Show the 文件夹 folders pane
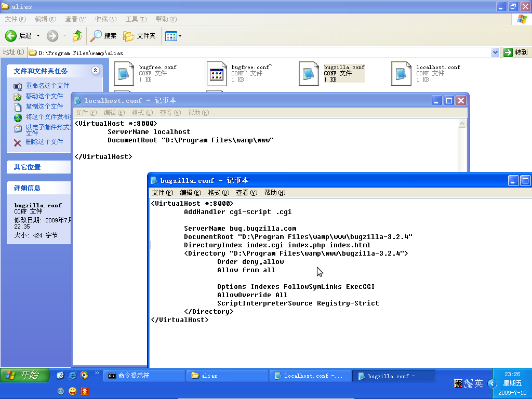This screenshot has height=399, width=532. (x=139, y=36)
